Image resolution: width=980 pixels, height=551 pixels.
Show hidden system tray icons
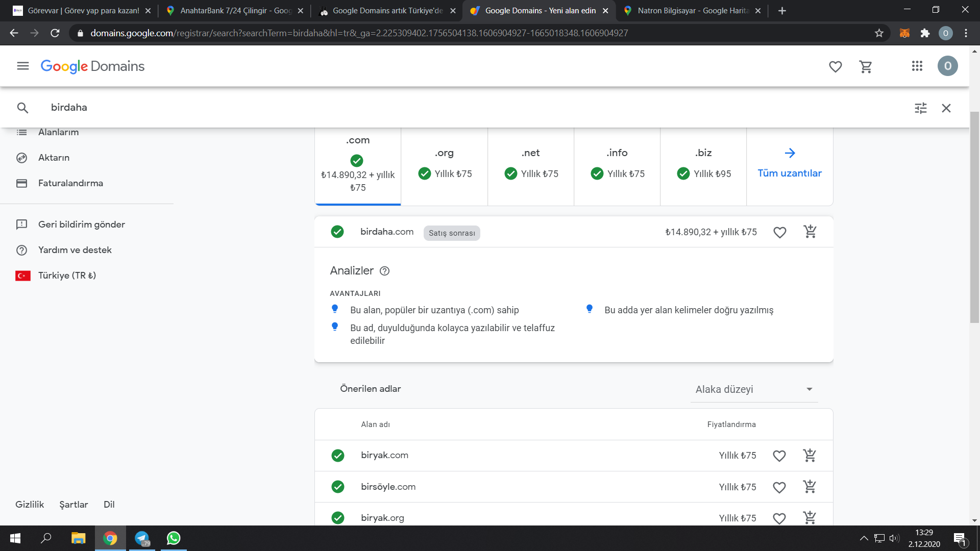click(864, 538)
